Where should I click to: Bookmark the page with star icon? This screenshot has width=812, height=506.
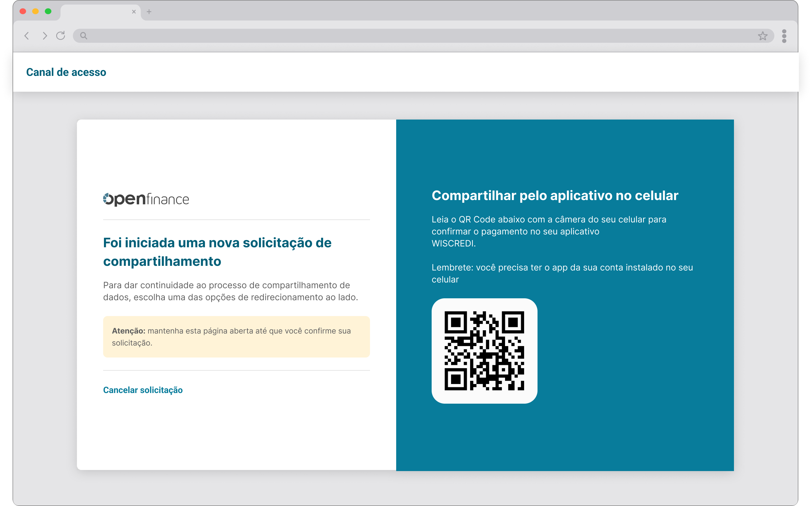point(763,36)
